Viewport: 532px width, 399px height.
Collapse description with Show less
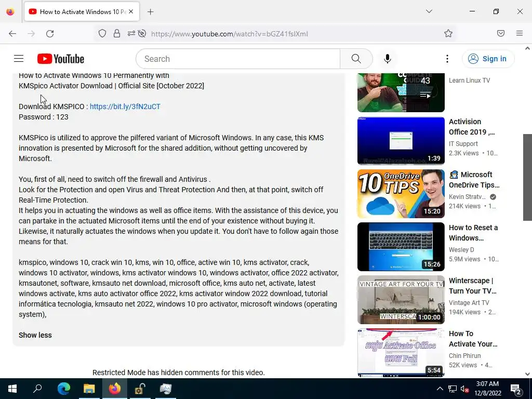(x=35, y=335)
